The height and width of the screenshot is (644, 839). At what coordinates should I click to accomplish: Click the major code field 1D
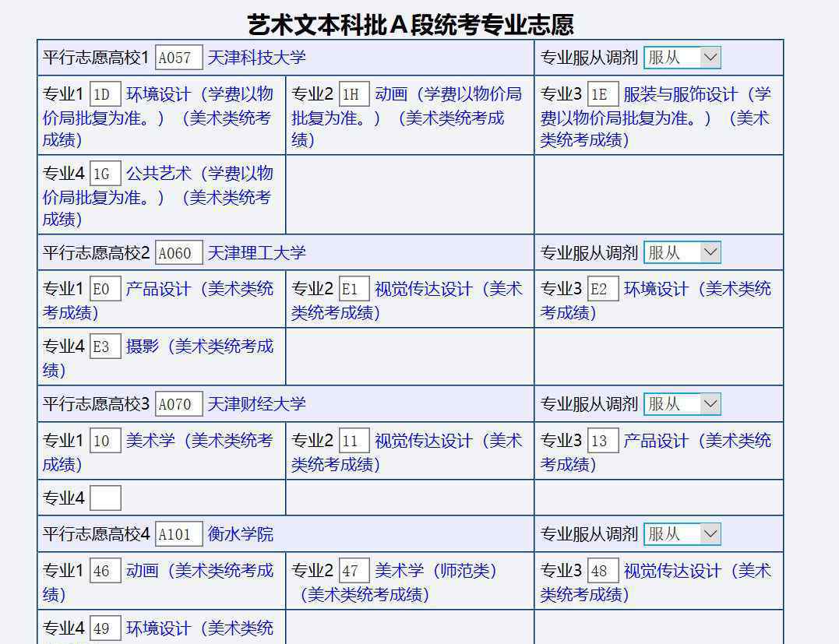[x=105, y=94]
